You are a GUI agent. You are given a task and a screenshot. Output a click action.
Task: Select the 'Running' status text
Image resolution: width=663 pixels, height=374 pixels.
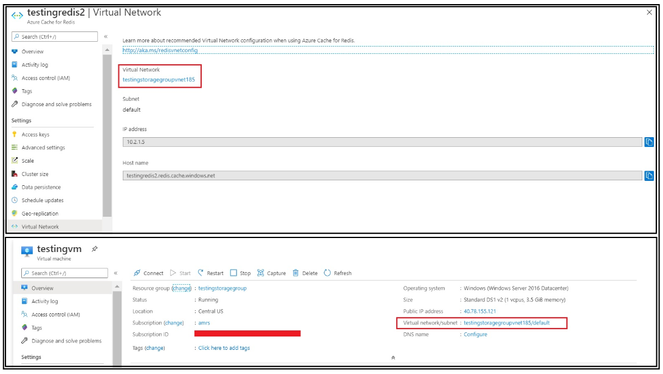point(208,300)
